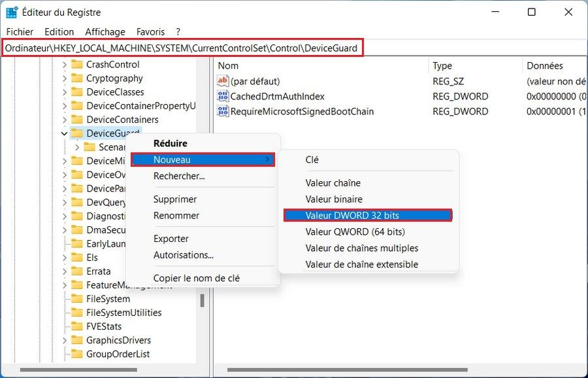Select the CachedDrtmAuthIndex value name
Image resolution: width=588 pixels, height=378 pixels.
click(x=277, y=97)
